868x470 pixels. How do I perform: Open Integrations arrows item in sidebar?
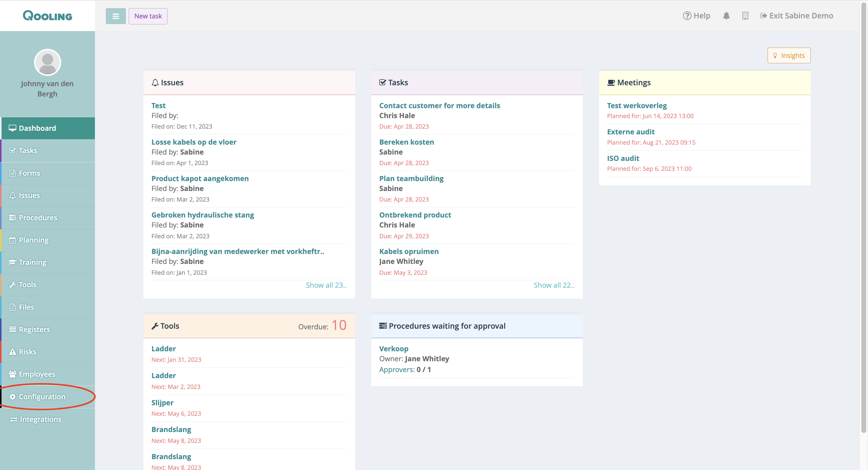point(14,419)
